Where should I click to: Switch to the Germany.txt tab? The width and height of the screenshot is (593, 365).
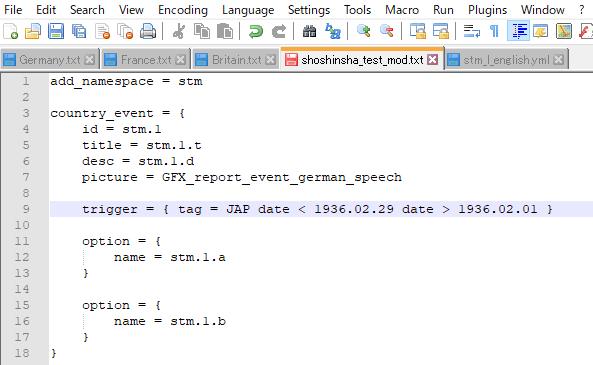pos(50,60)
